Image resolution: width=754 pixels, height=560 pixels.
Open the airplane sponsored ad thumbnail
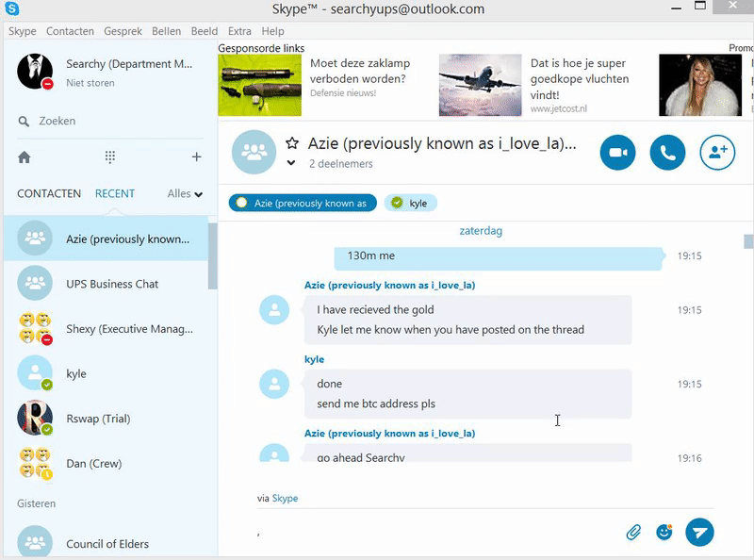[480, 85]
